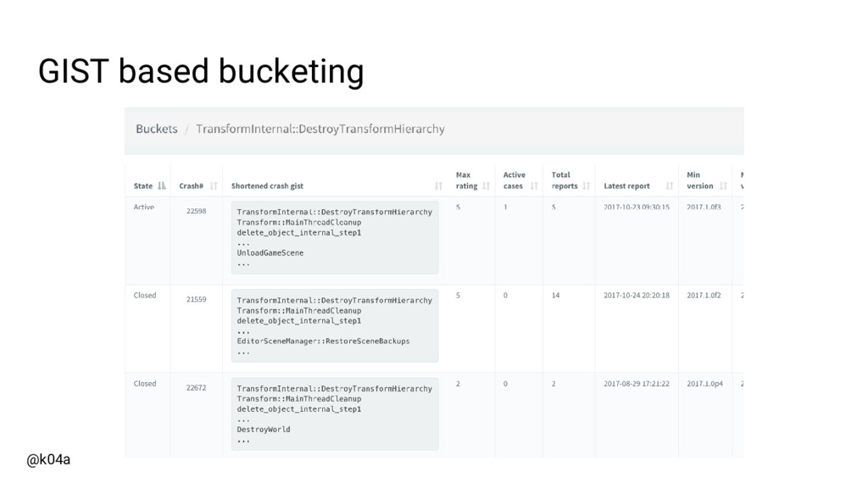Click the sort icon beside State header
The image size is (868, 488).
pos(161,186)
